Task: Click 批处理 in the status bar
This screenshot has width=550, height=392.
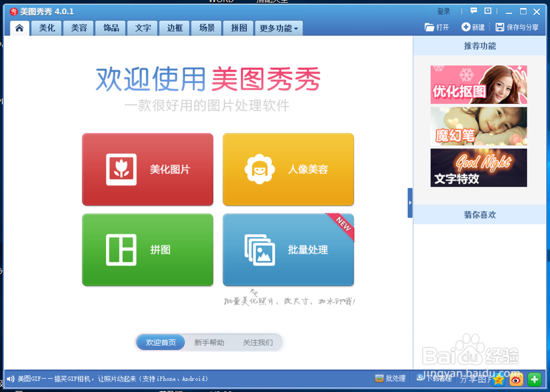Action: (x=390, y=378)
